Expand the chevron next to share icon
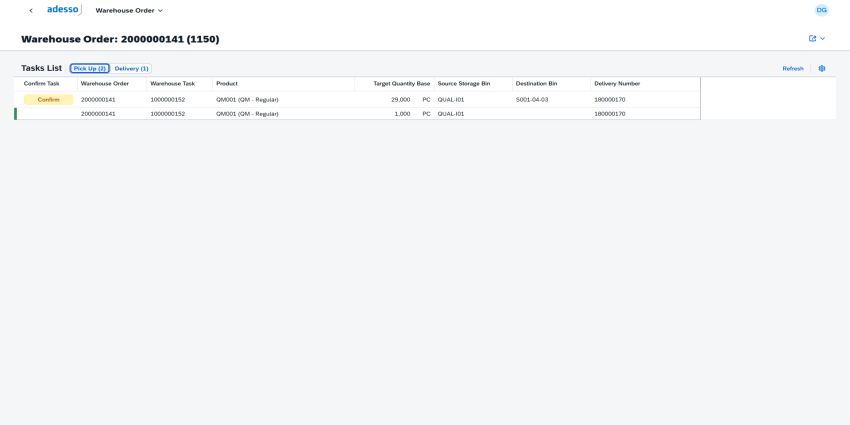Image resolution: width=850 pixels, height=425 pixels. (823, 39)
